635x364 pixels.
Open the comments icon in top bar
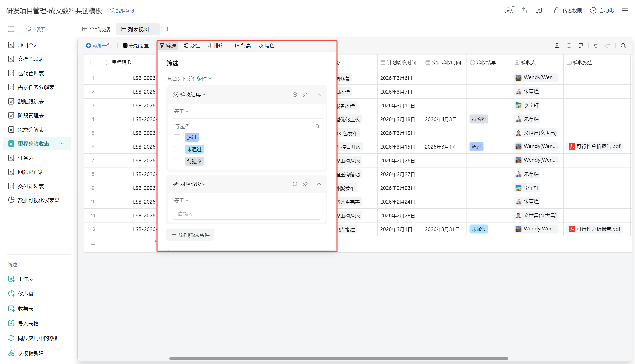pos(539,10)
